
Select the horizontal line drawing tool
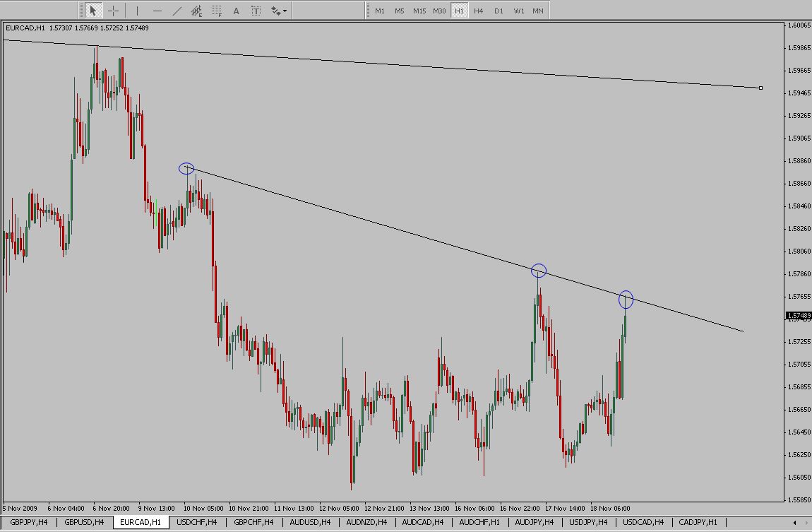click(x=157, y=11)
